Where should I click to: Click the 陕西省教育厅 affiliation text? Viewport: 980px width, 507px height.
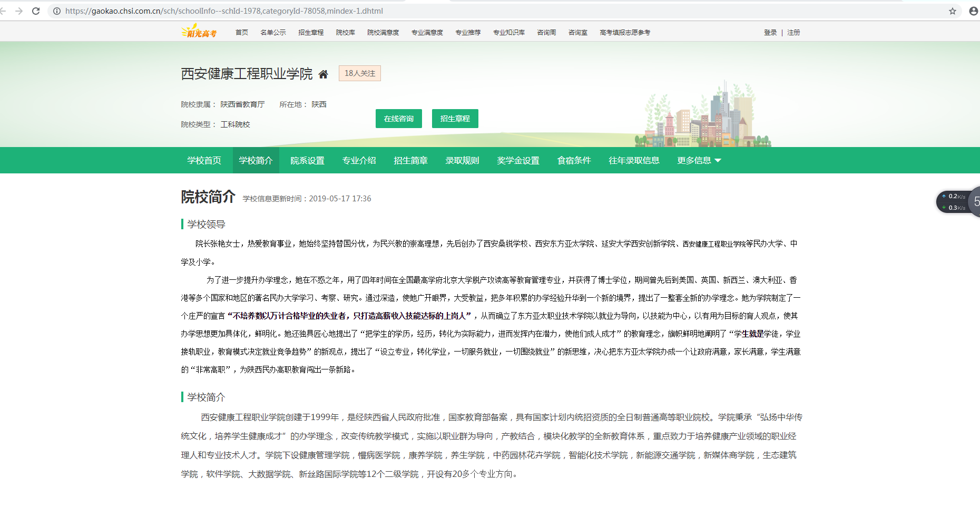point(242,104)
